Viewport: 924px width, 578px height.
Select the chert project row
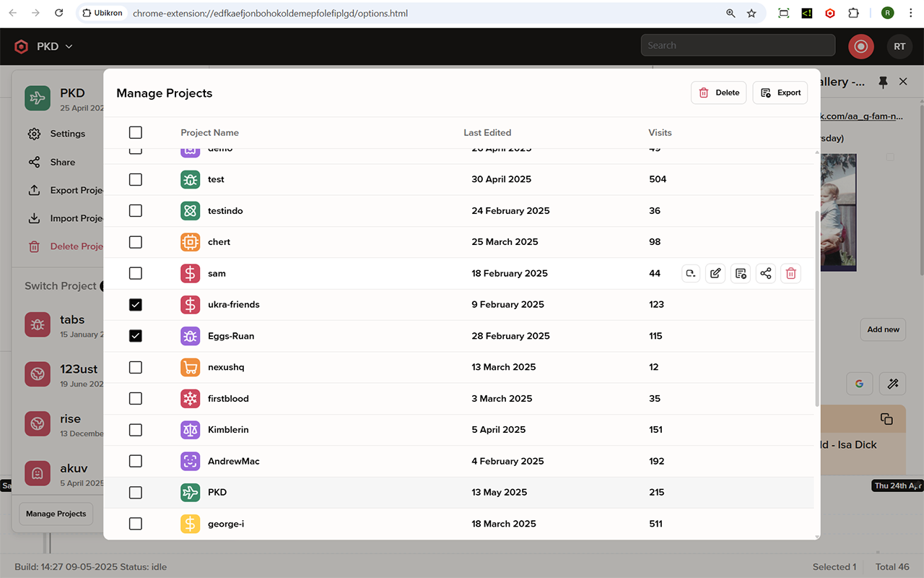click(x=219, y=241)
